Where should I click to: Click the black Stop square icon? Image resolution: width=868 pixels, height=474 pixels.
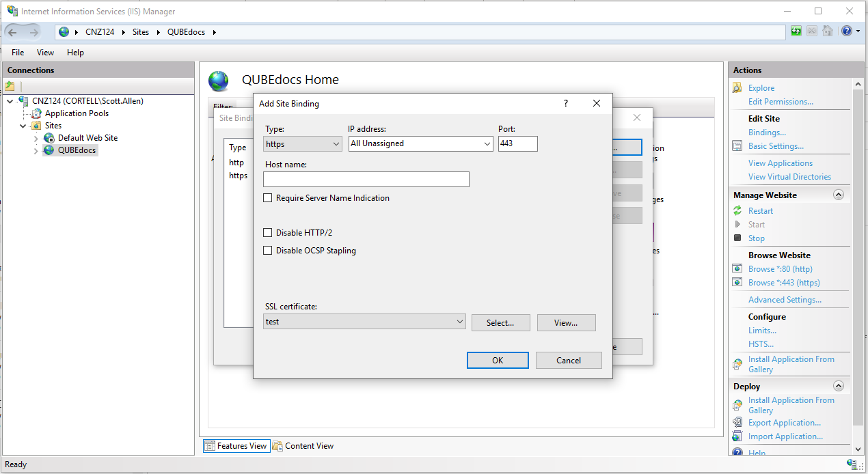click(x=737, y=238)
